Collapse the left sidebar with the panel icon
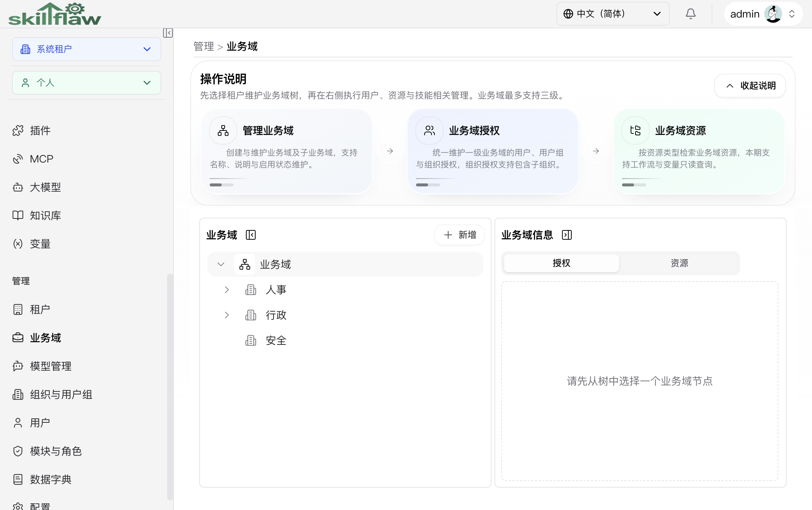The height and width of the screenshot is (510, 812). 168,33
